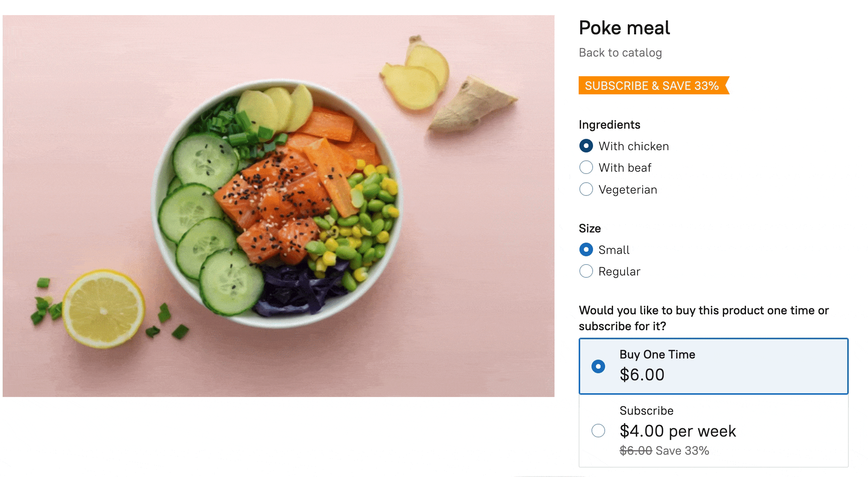The height and width of the screenshot is (477, 868).
Task: Select the Small size
Action: click(586, 249)
